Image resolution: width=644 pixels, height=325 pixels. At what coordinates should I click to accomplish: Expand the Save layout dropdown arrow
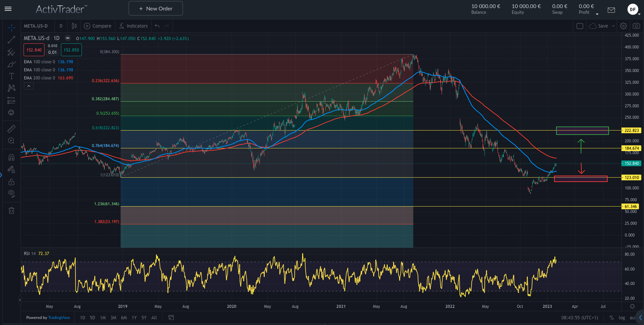(x=613, y=26)
